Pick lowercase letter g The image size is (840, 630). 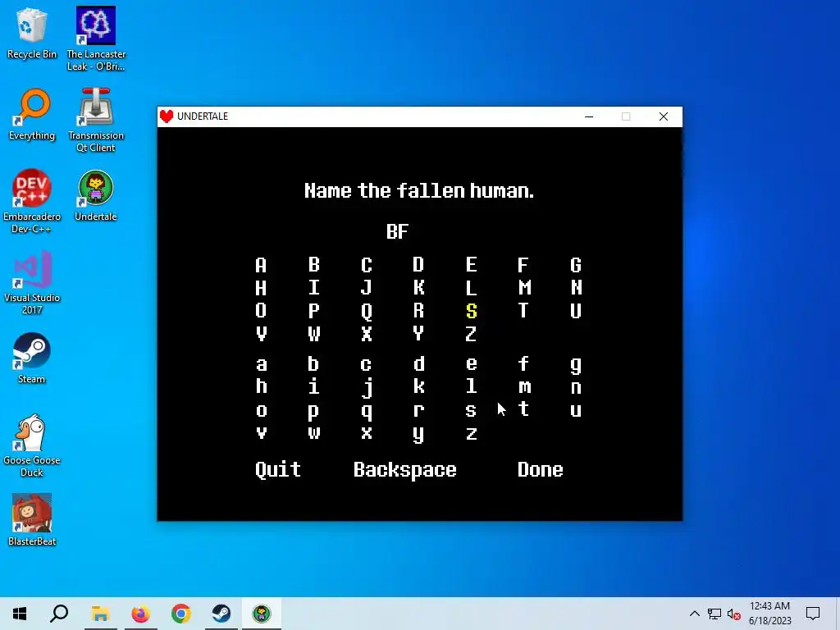click(x=576, y=365)
